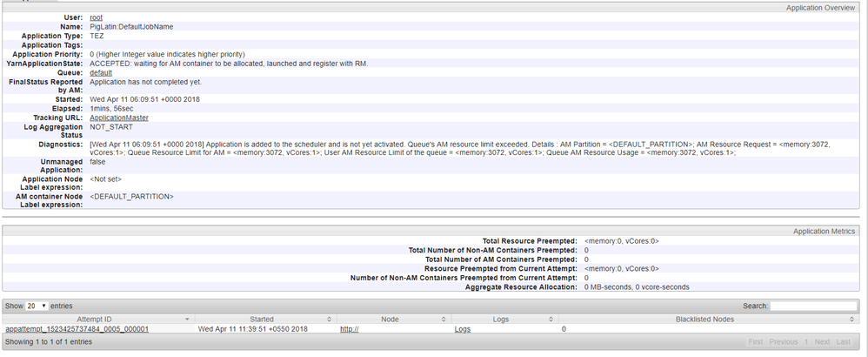Select Total Resource Preempted value
868x357 pixels.
tap(622, 241)
